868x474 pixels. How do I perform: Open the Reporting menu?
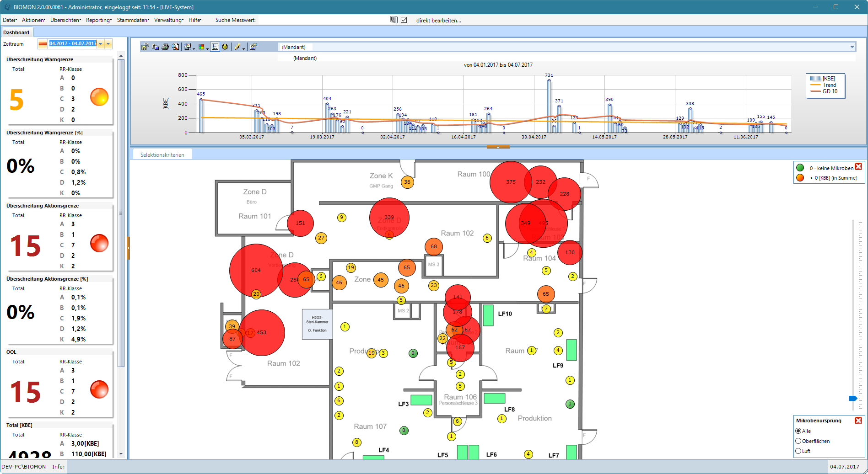tap(99, 20)
